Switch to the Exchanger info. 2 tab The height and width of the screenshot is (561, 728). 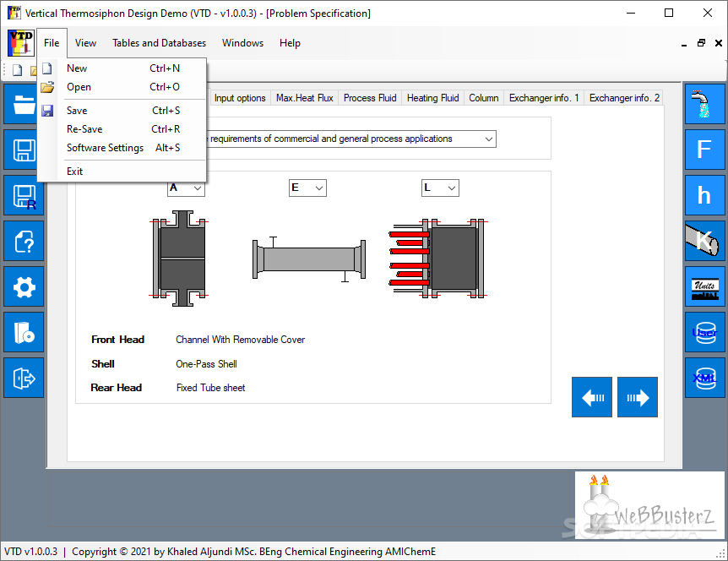[624, 98]
